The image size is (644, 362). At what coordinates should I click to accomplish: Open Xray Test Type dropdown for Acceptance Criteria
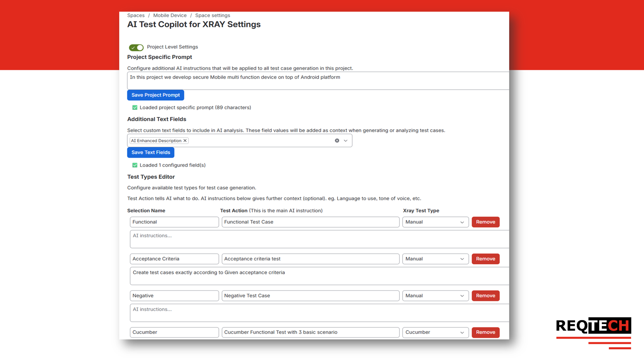point(435,259)
